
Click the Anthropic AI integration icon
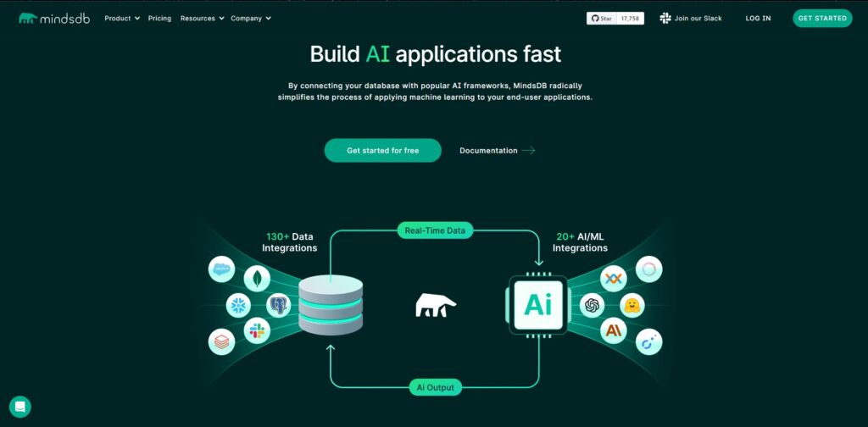pyautogui.click(x=614, y=330)
